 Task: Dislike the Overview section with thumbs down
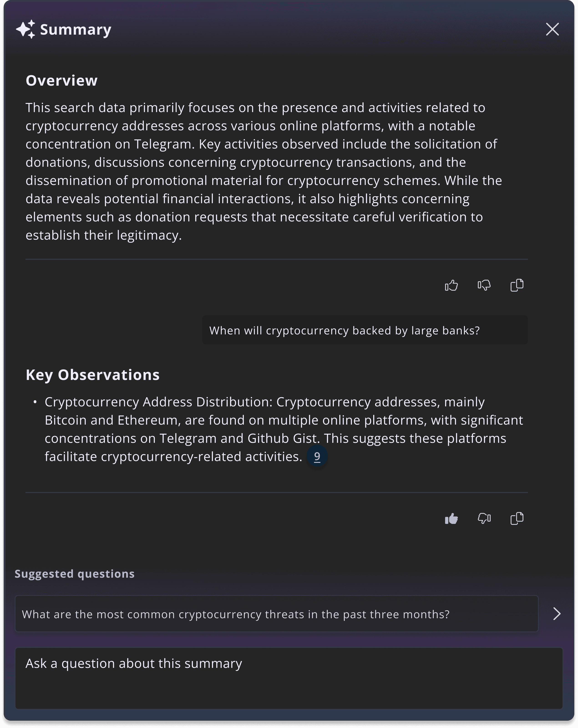click(x=484, y=285)
